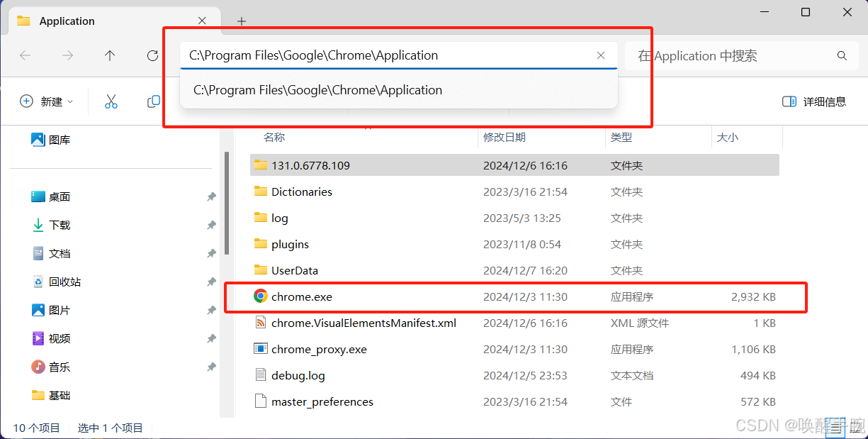The width and height of the screenshot is (868, 439).
Task: Click chrome.exe size 2,932 KB
Action: pyautogui.click(x=753, y=296)
